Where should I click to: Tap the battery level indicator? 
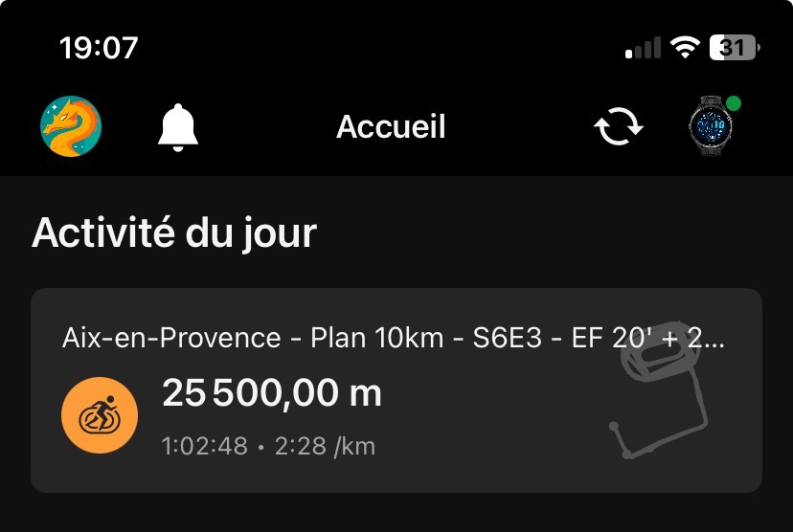[x=734, y=48]
